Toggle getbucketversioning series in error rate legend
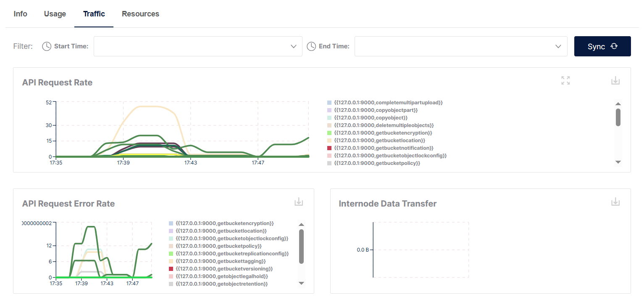 [x=224, y=269]
